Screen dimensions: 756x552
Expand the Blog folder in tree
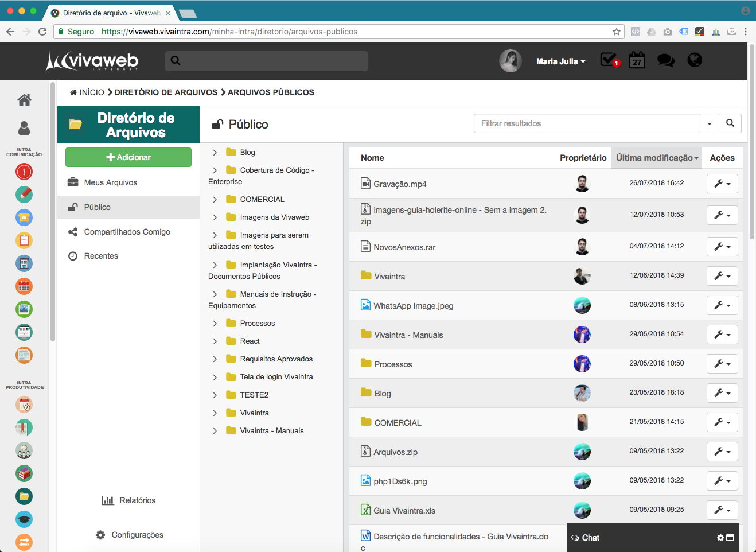click(x=215, y=153)
